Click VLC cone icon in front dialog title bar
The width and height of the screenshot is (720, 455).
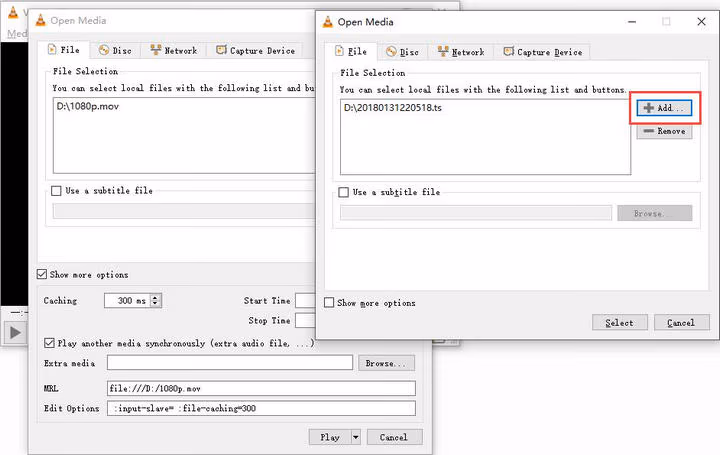click(327, 22)
